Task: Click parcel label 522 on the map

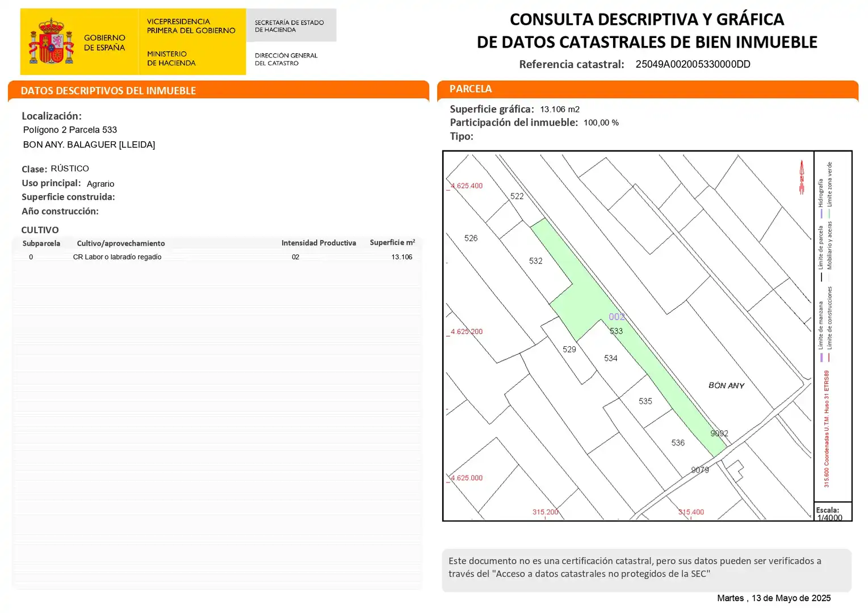Action: click(x=517, y=196)
